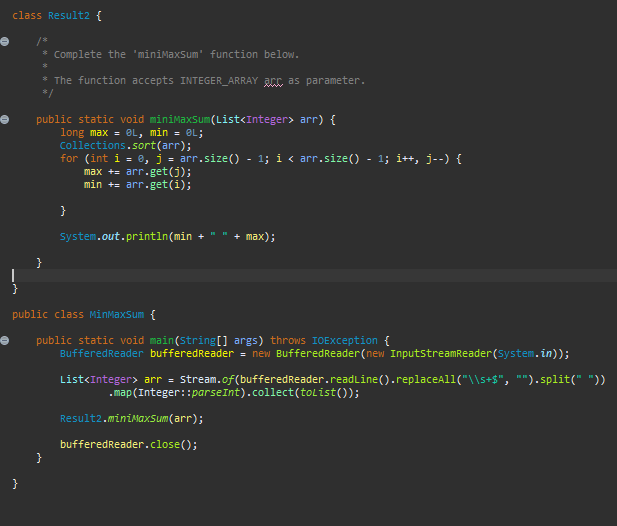The width and height of the screenshot is (617, 526).
Task: Click the miniMaxSum method name in declaration
Action: [180, 120]
